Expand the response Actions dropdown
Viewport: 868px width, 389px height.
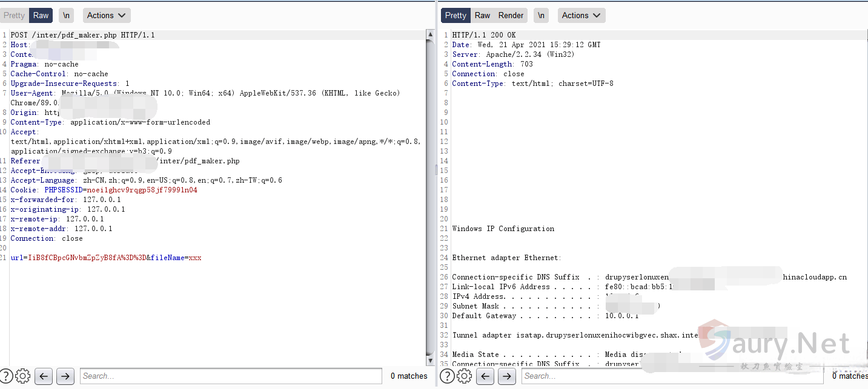[581, 16]
